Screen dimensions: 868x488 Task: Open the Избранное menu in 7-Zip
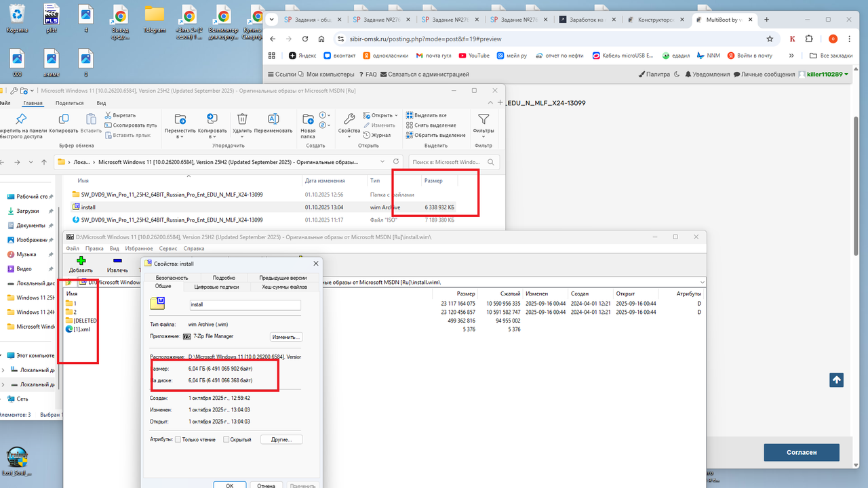140,249
